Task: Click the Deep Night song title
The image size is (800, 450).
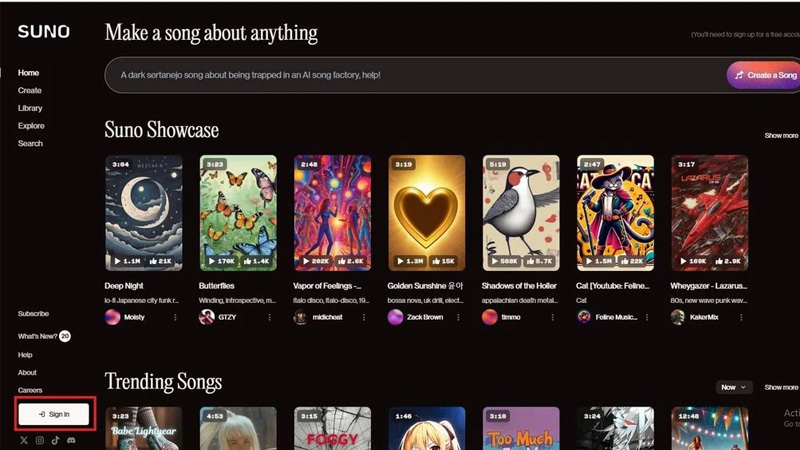Action: pos(124,286)
